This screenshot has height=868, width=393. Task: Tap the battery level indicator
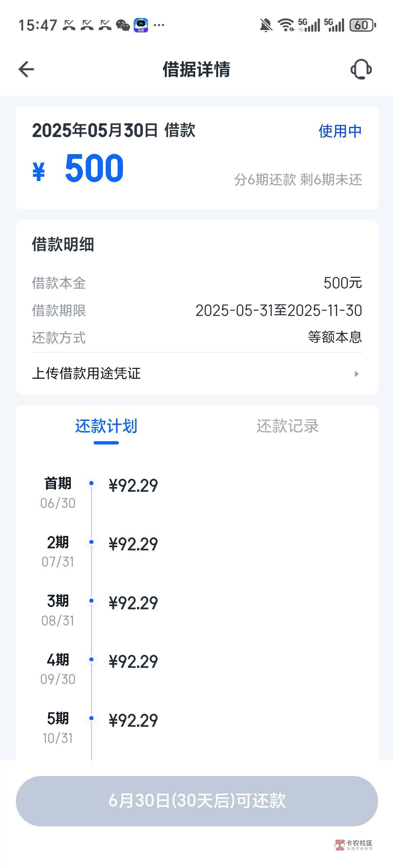pyautogui.click(x=362, y=25)
